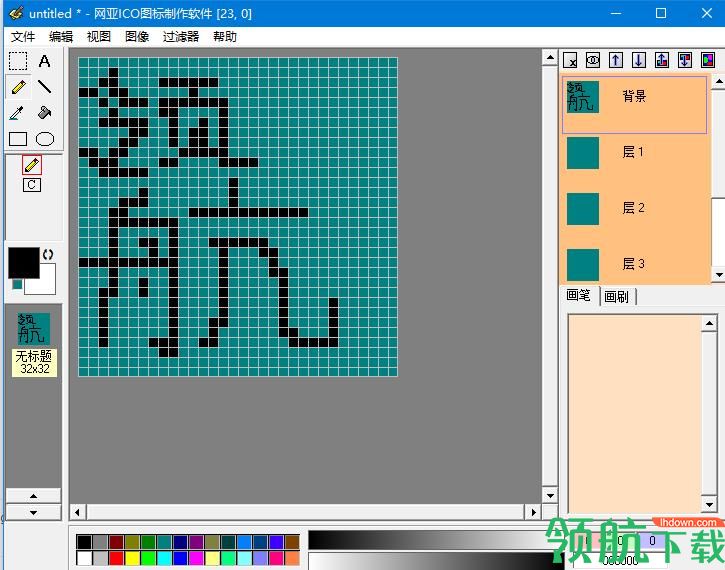
Task: Open the 文件 menu
Action: 23,37
